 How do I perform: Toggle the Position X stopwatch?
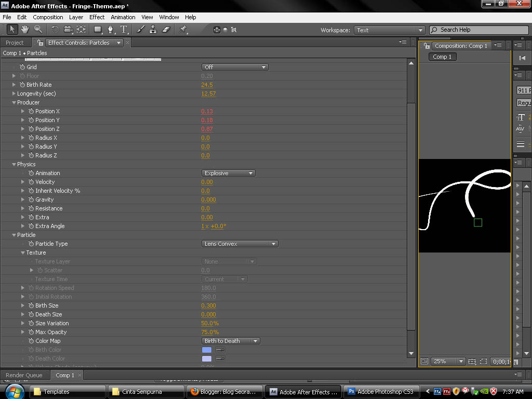pos(31,111)
